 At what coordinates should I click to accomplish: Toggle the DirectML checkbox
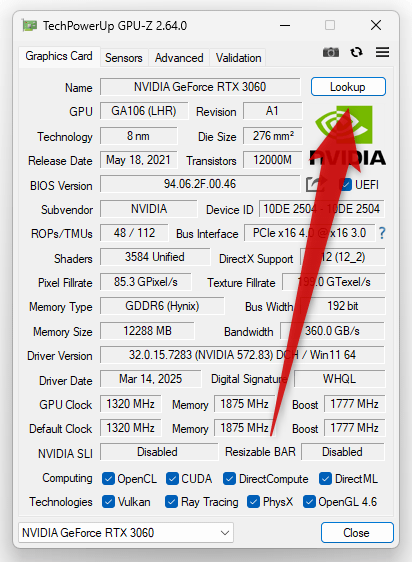[325, 479]
